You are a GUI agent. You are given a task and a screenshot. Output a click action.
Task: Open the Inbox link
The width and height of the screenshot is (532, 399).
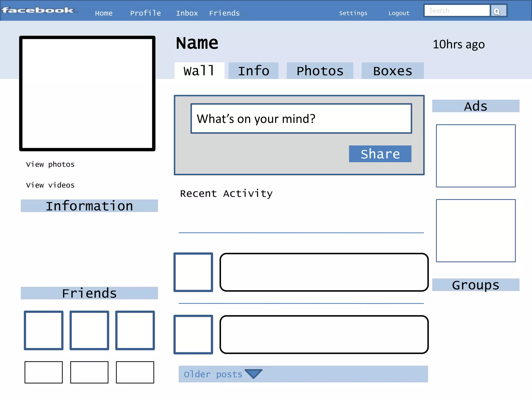click(x=187, y=13)
